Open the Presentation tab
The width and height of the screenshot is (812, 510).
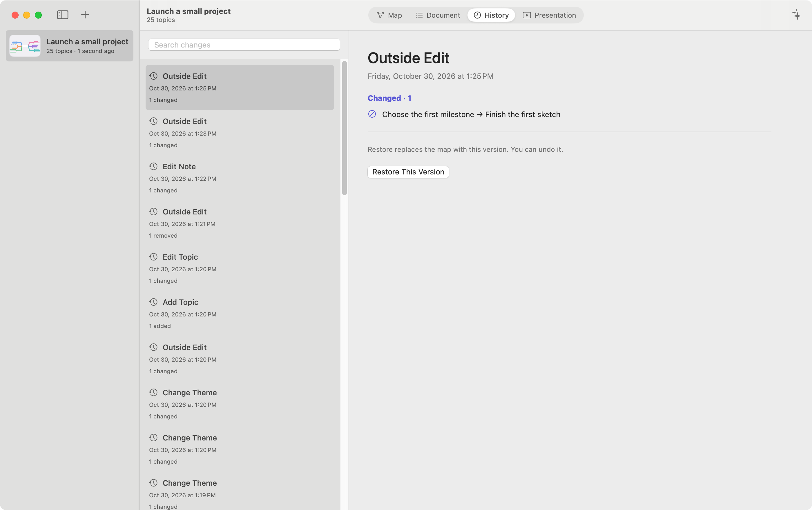tap(549, 15)
